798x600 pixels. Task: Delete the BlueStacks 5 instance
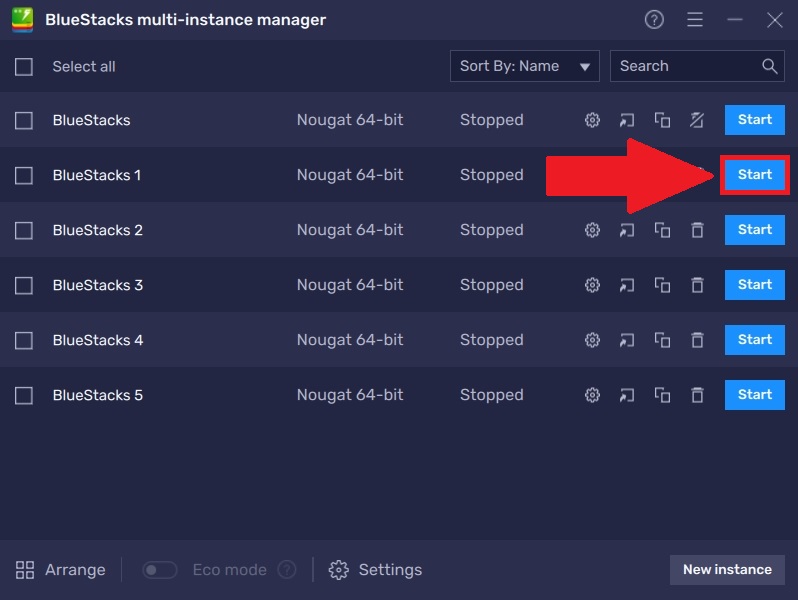click(697, 395)
